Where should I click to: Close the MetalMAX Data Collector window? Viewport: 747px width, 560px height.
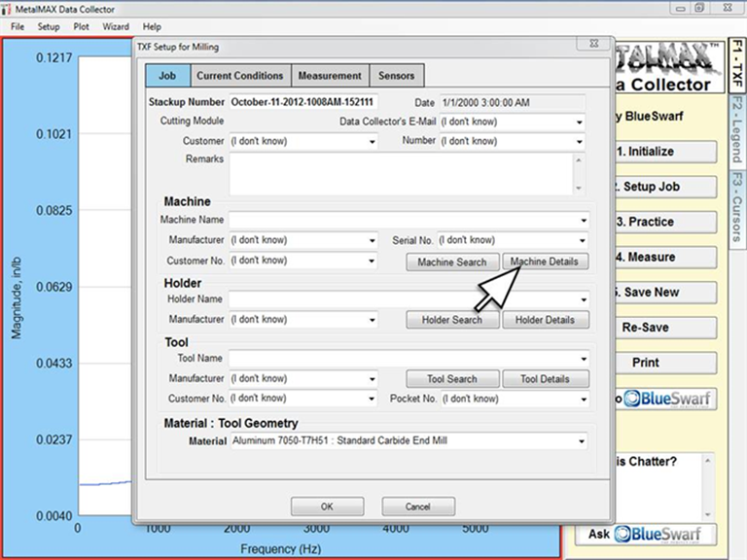tap(727, 8)
